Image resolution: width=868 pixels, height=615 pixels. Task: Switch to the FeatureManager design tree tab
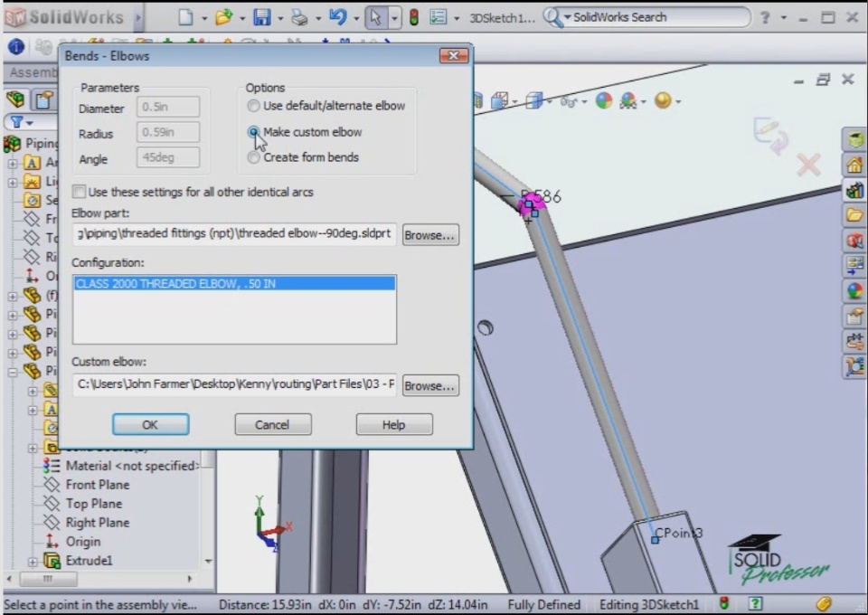click(16, 99)
